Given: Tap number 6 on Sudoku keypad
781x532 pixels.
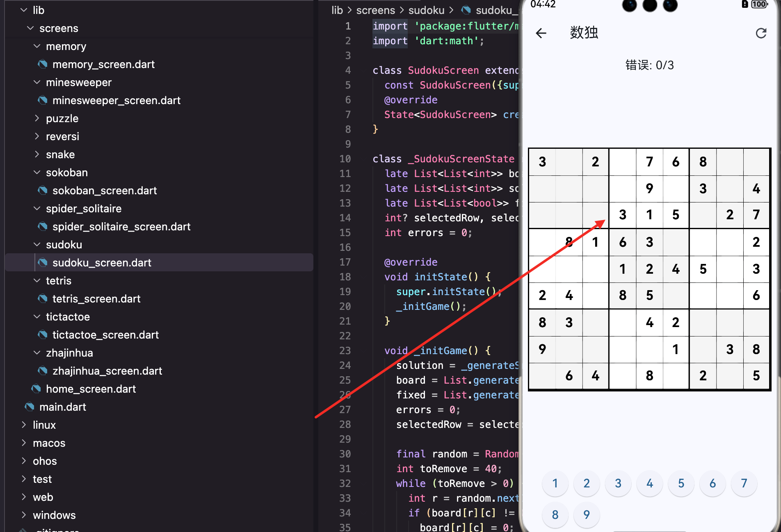Looking at the screenshot, I should 712,484.
